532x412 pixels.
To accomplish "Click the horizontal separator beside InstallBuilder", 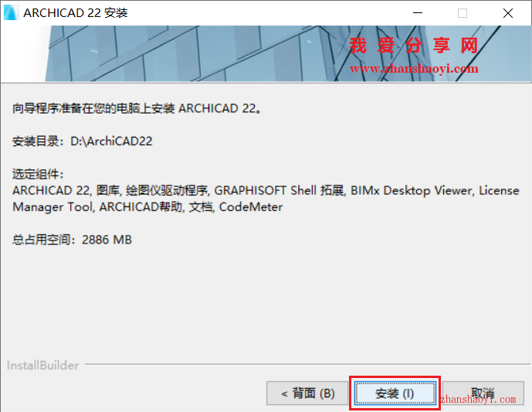I will [307, 364].
